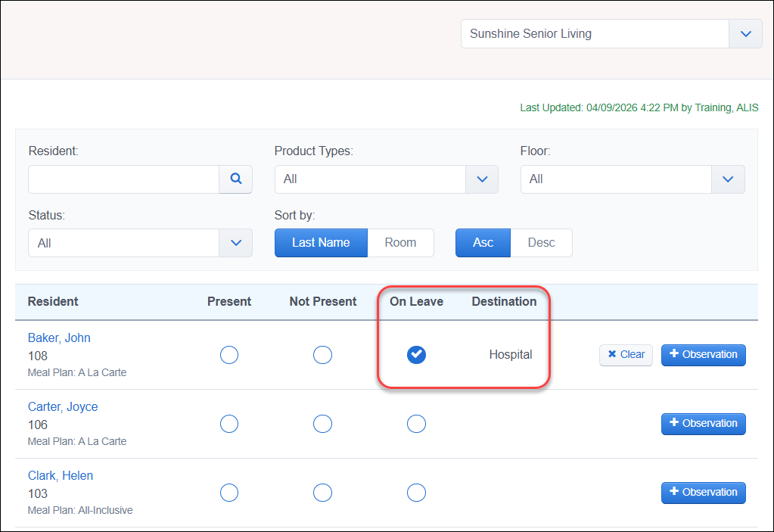Toggle John Baker's On Leave check
Image resolution: width=774 pixels, height=532 pixels.
[x=416, y=355]
